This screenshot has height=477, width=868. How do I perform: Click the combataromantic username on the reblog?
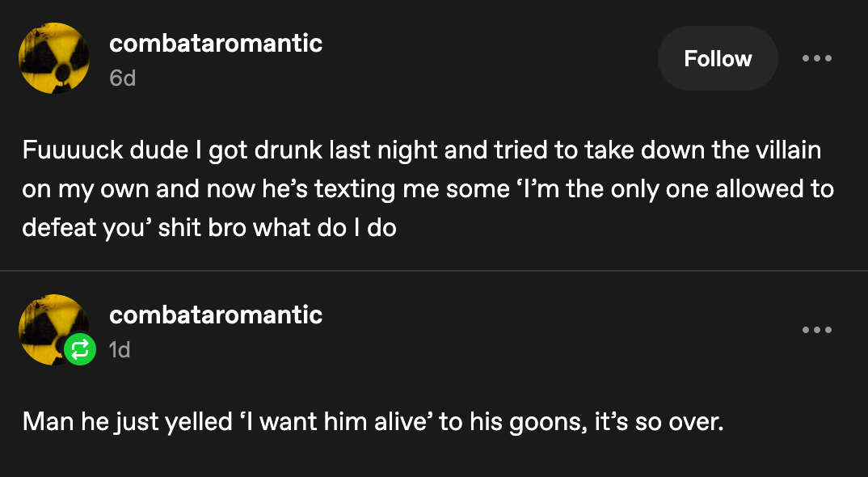pos(216,314)
